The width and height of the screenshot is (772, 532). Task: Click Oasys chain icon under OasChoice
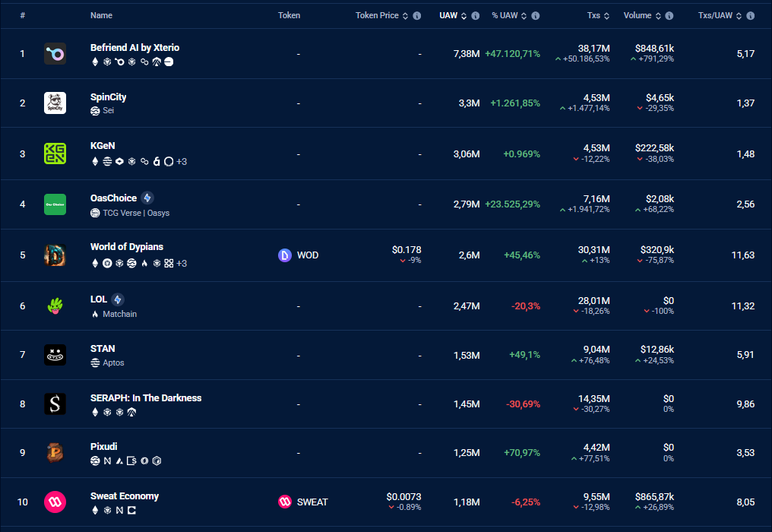click(x=95, y=214)
